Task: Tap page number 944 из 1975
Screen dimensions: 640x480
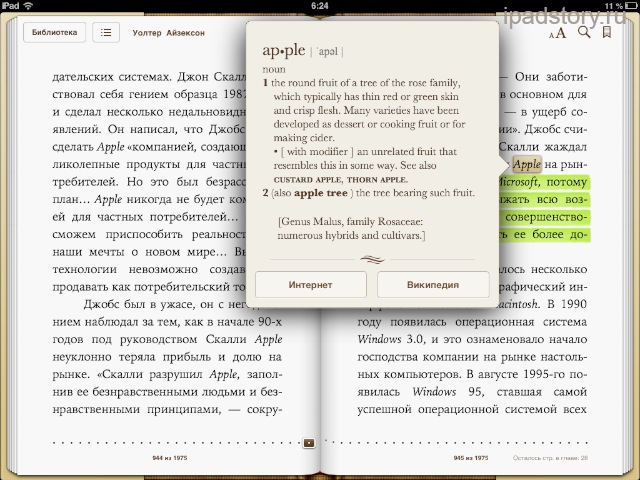Action: coord(170,458)
